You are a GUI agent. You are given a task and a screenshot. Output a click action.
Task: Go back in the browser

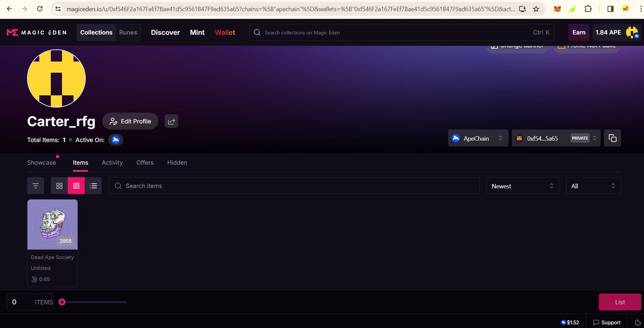[x=9, y=9]
